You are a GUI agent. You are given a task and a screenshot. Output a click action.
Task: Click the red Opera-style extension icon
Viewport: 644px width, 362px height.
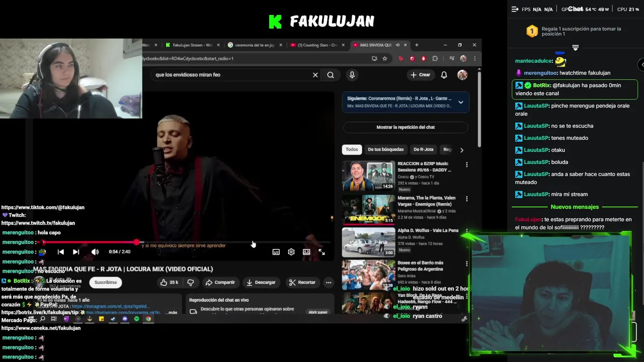tap(412, 58)
